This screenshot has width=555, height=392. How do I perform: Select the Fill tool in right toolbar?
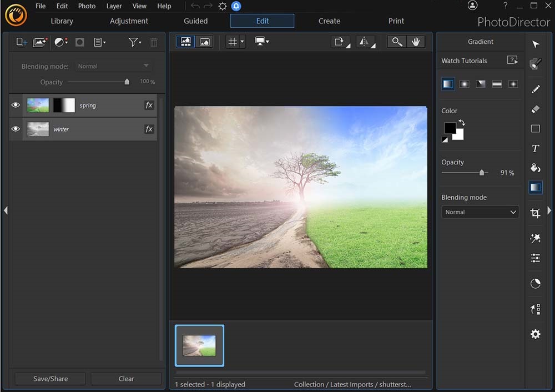(535, 168)
